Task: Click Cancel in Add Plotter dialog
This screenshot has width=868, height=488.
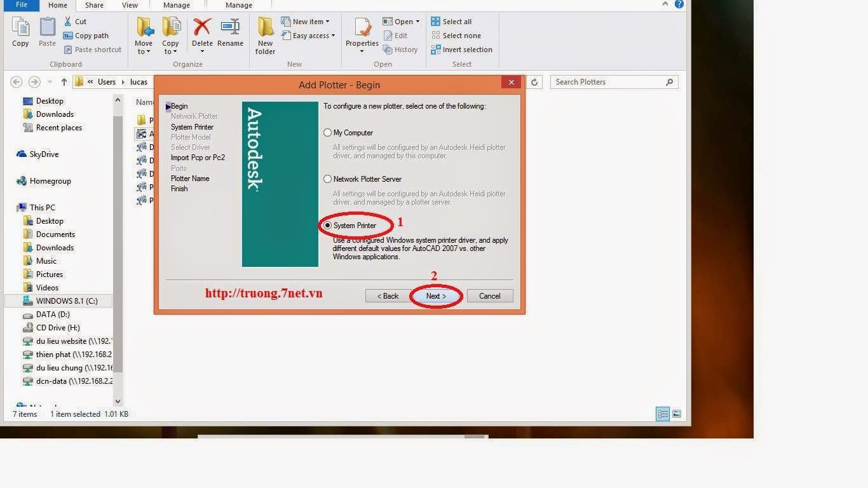Action: click(x=490, y=296)
